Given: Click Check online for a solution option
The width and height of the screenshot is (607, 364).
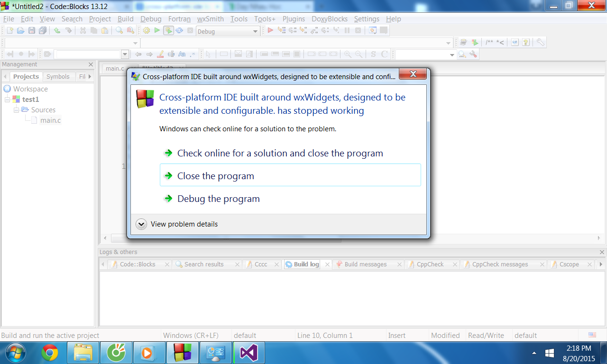Looking at the screenshot, I should 280,153.
